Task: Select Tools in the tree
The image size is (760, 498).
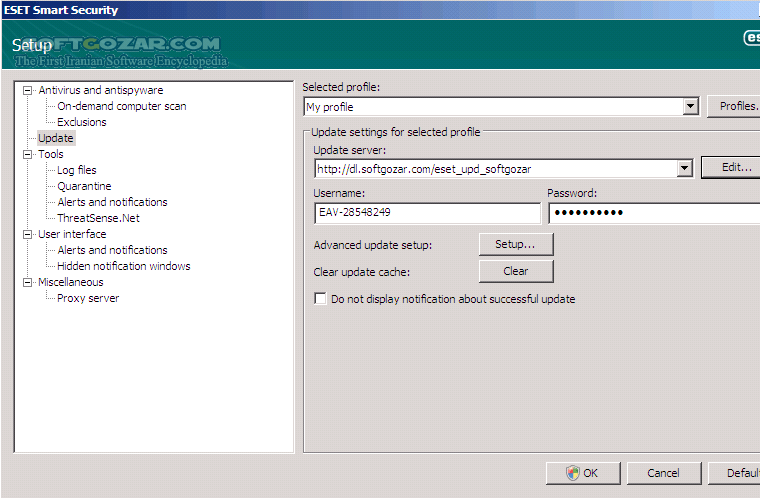Action: pyautogui.click(x=51, y=154)
